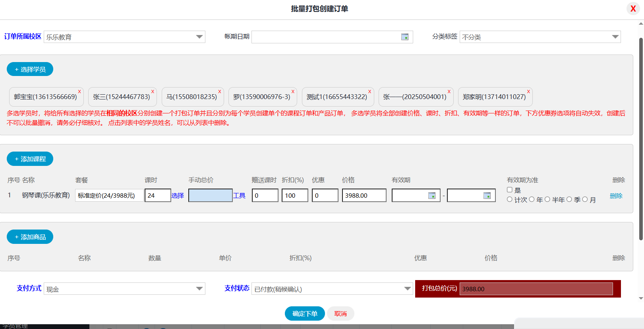Click the 添加商品 button
The image size is (644, 329).
(30, 237)
